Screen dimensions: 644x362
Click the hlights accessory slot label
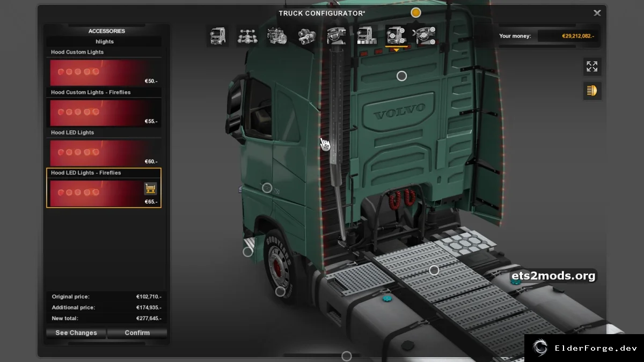point(105,41)
